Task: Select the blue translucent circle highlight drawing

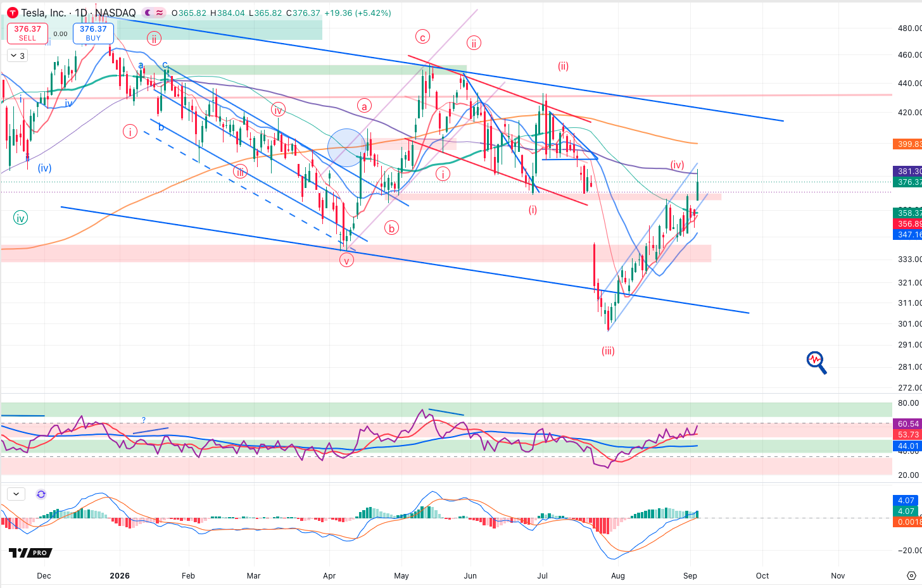Action: click(x=347, y=147)
